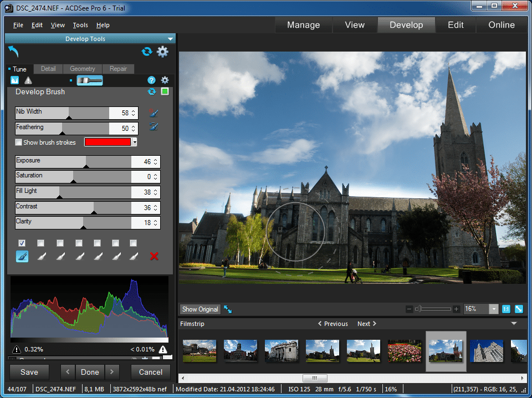Click the blue arrows icon beside Show Original
This screenshot has width=532, height=398.
pos(228,309)
